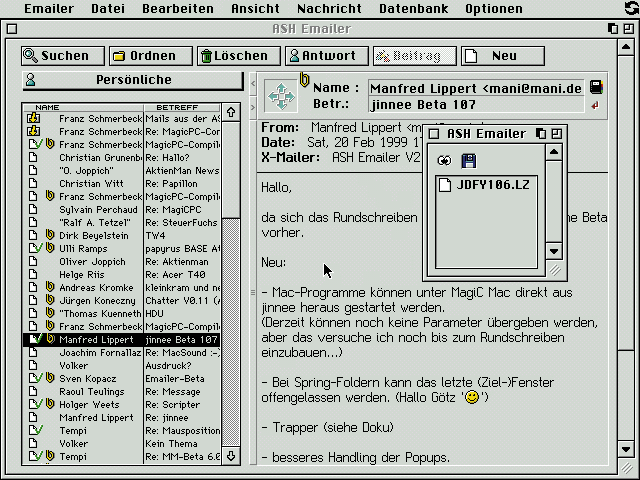The image size is (640, 480).
Task: Open the Persönliche mailbox selector
Action: [133, 80]
